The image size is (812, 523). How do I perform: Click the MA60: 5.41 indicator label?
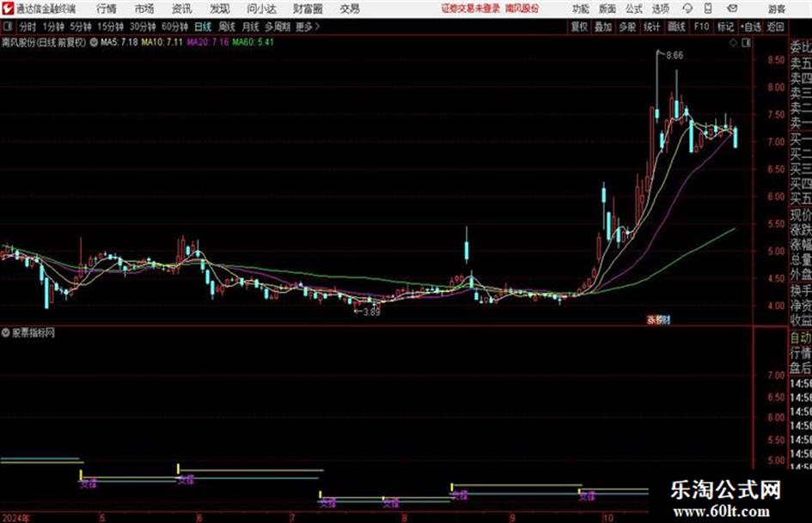click(253, 42)
